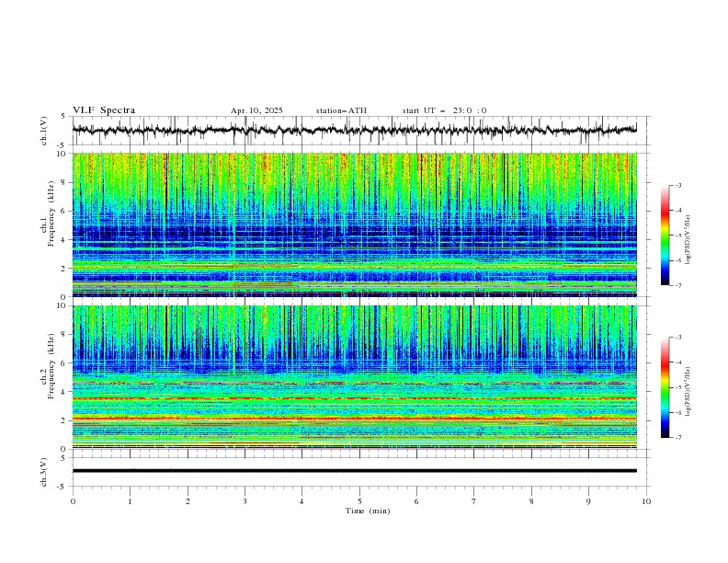
Task: Click time axis tick label '7'
Action: (474, 501)
